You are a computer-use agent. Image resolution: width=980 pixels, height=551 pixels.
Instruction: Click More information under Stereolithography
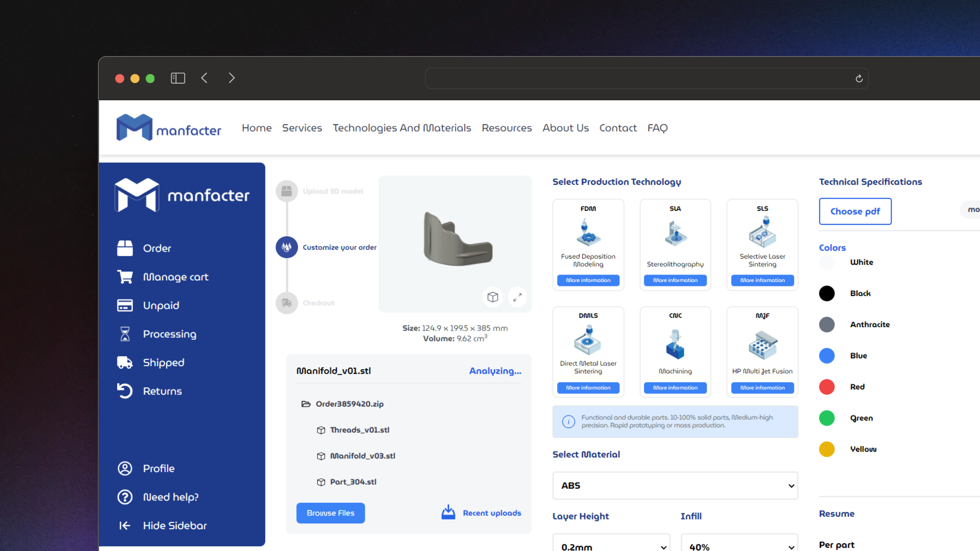pyautogui.click(x=675, y=280)
